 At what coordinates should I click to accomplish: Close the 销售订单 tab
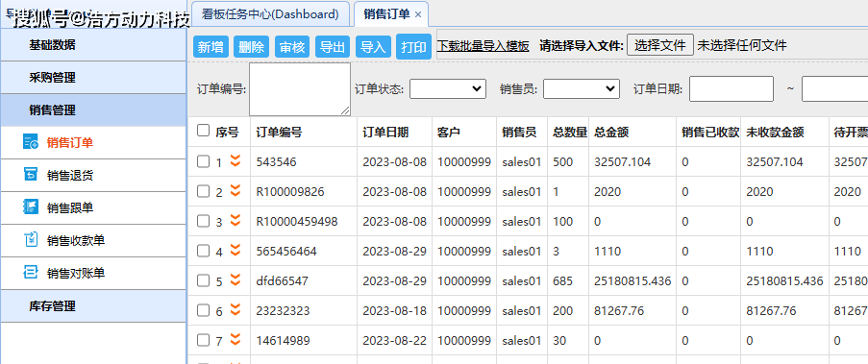pos(418,15)
